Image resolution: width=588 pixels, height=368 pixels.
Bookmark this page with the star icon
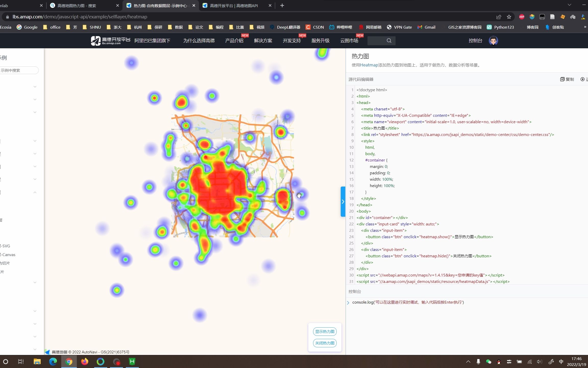509,17
